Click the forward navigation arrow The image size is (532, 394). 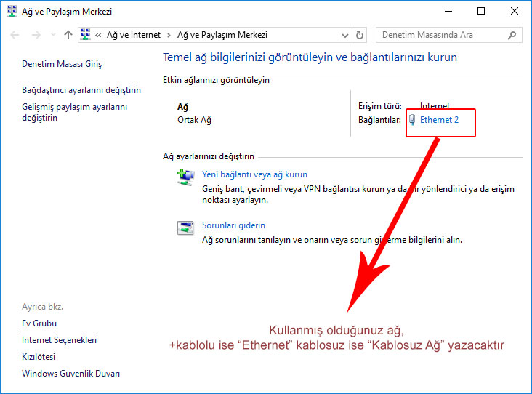click(33, 35)
